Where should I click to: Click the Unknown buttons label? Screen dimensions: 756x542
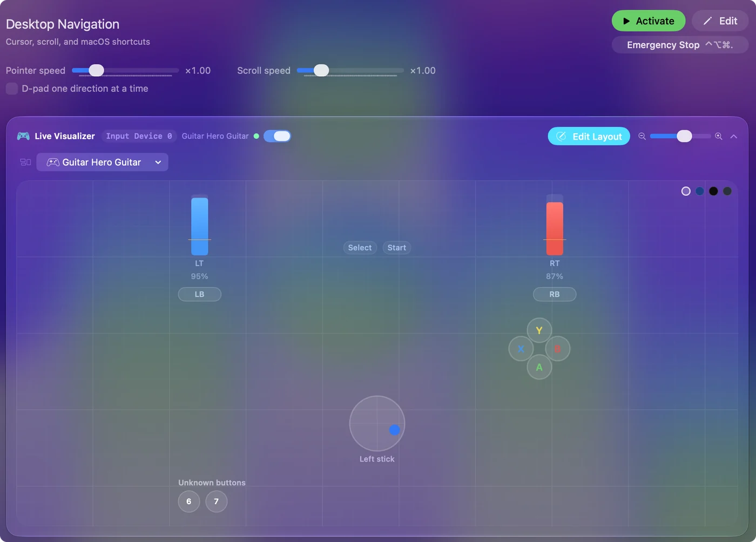coord(212,483)
